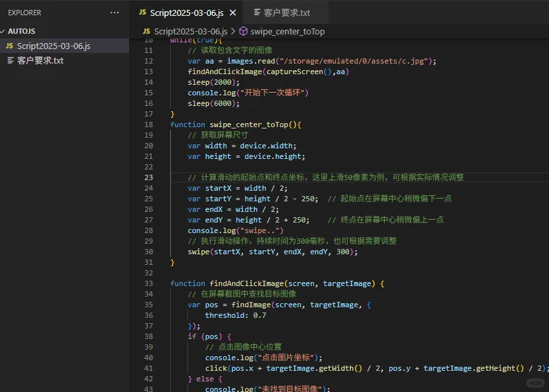Screen dimensions: 549x392
Task: Click line number 33 in gutter
Action: click(149, 283)
